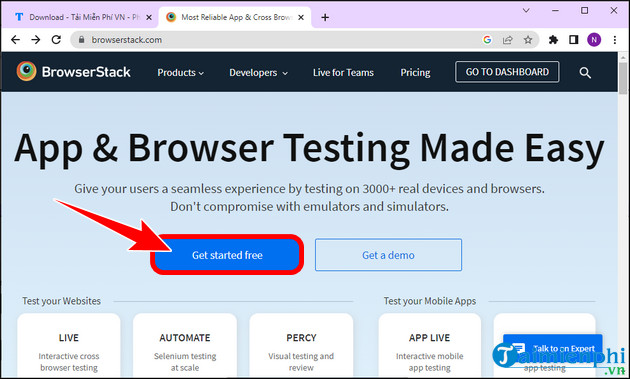Open the Chrome three-dot menu
630x379 pixels.
(615, 39)
